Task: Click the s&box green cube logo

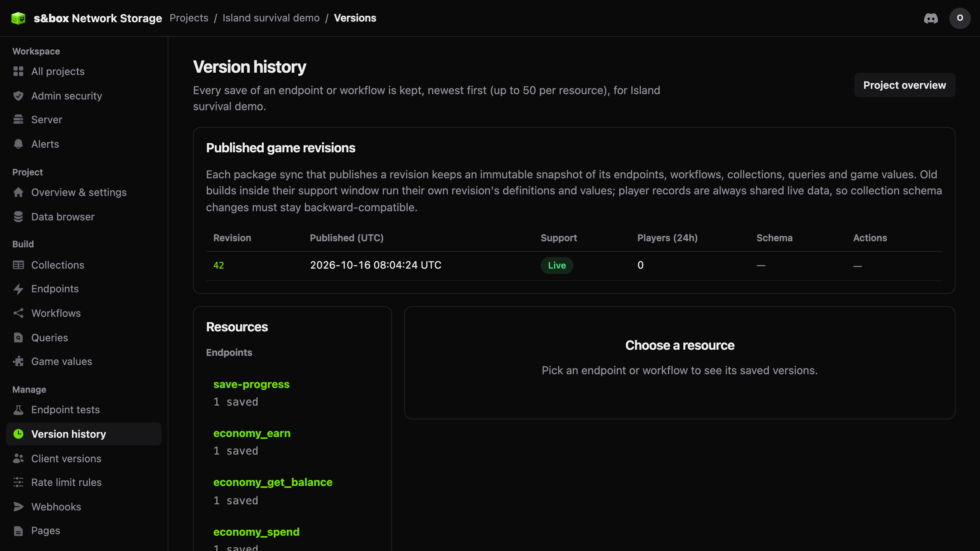Action: click(x=18, y=18)
